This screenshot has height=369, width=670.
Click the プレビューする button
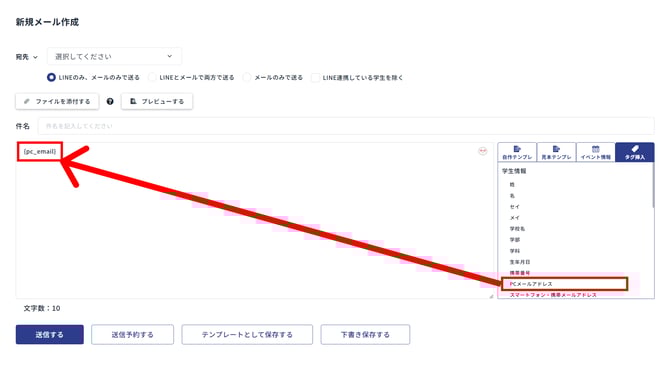tap(157, 101)
